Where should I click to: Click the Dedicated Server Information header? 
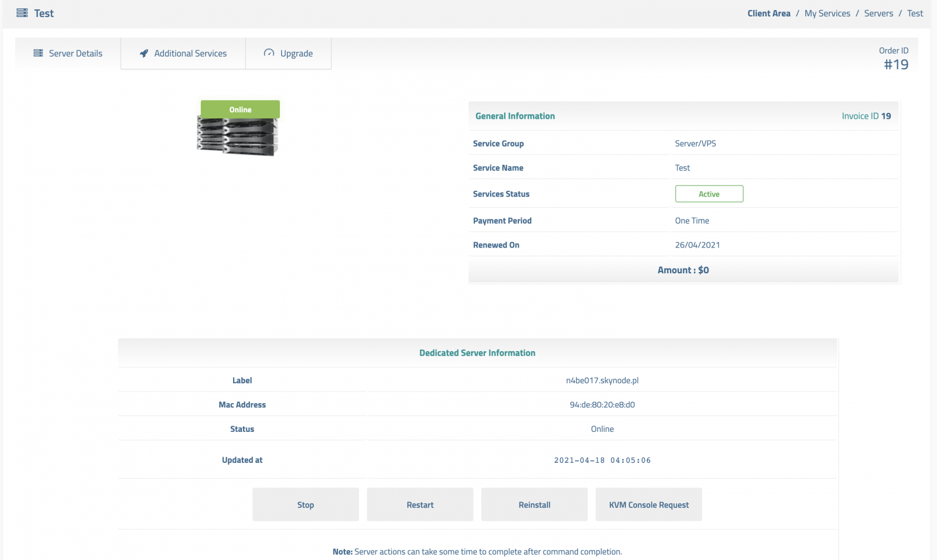[477, 353]
